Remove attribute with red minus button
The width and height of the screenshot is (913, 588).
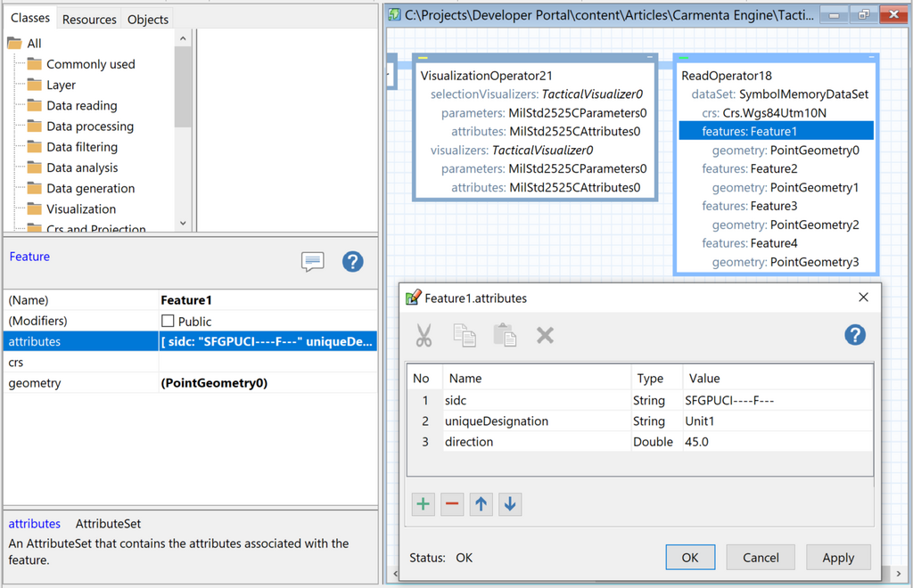tap(452, 504)
